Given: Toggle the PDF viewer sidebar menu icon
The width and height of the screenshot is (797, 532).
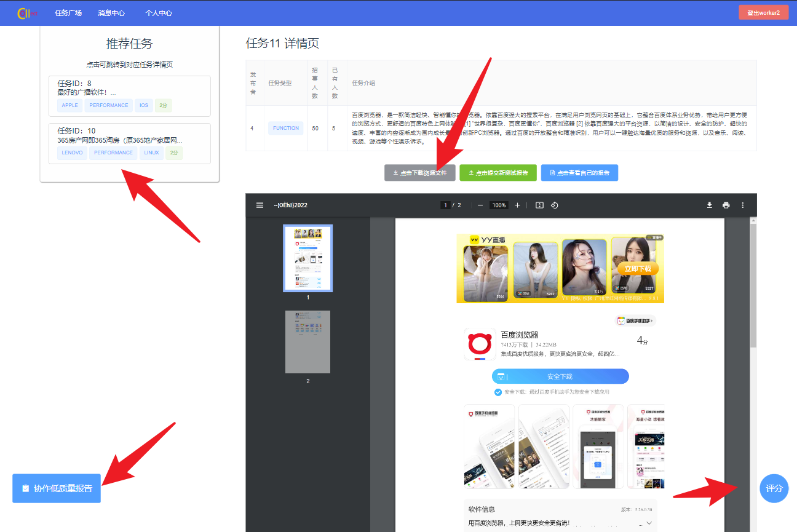Looking at the screenshot, I should point(260,205).
